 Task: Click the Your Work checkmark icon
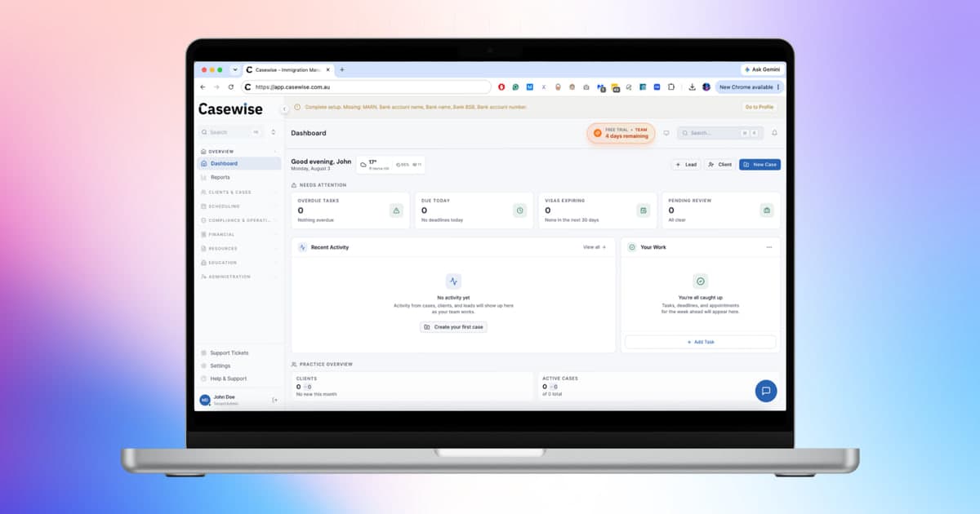click(x=632, y=247)
